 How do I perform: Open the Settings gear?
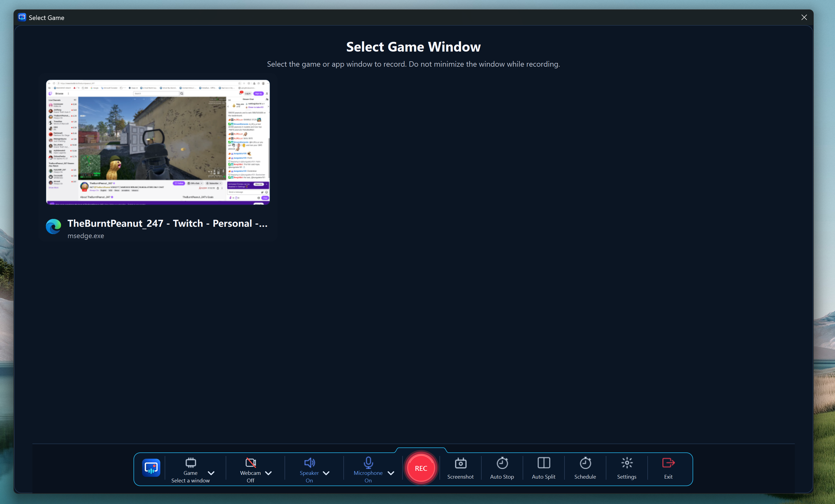pyautogui.click(x=627, y=463)
